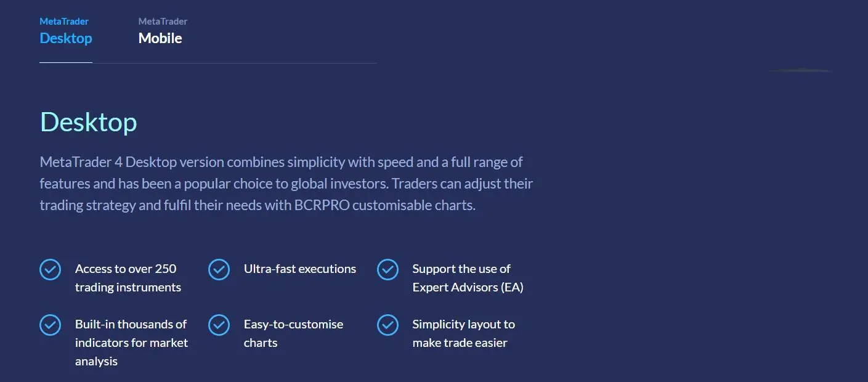Click the active underline beneath the Desktop tab
Viewport: 868px width, 382px height.
point(66,63)
